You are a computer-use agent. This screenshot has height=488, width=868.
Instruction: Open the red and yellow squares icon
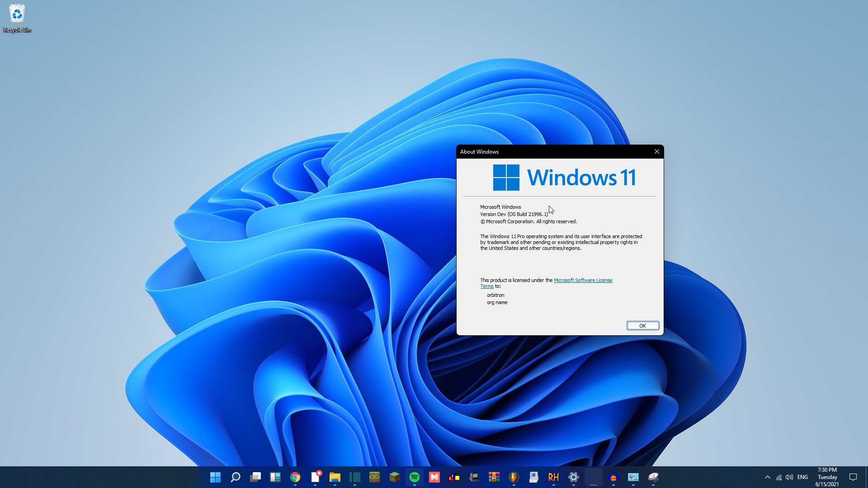coord(454,477)
